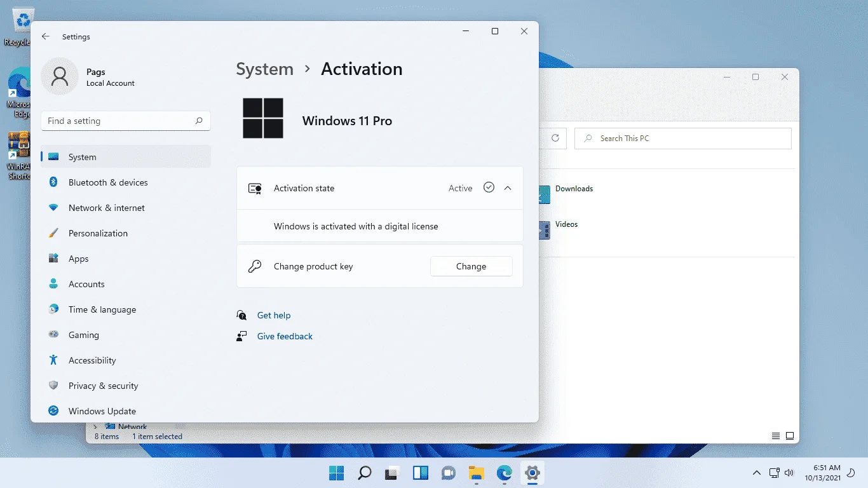
Task: Open Bluetooth & devices settings
Action: coord(126,182)
